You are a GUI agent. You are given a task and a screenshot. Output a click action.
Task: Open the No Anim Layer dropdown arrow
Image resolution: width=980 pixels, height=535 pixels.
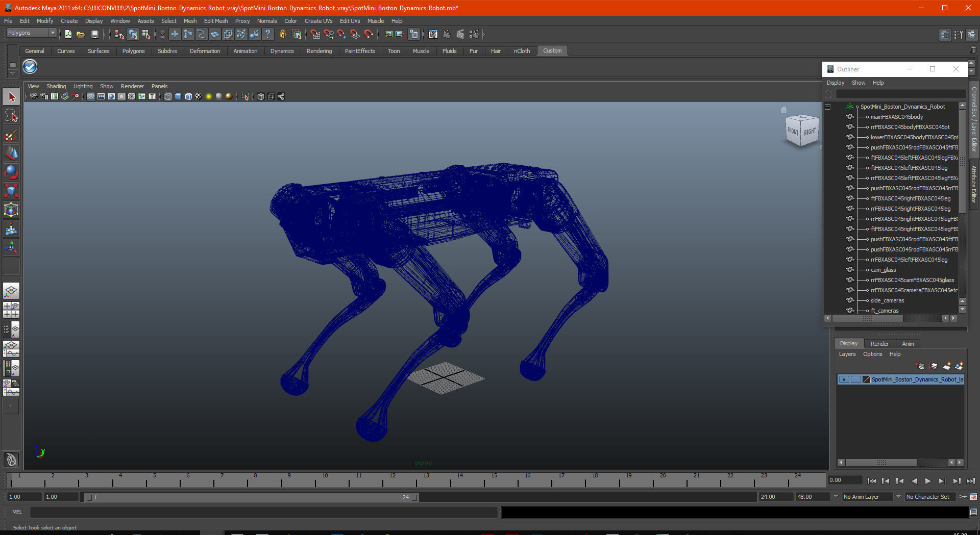836,497
